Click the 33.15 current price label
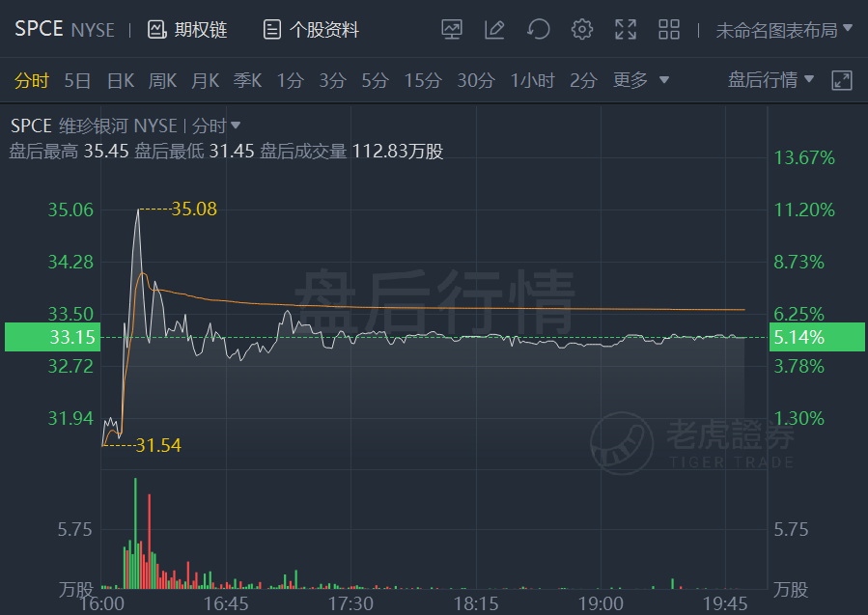868x615 pixels. coord(52,337)
